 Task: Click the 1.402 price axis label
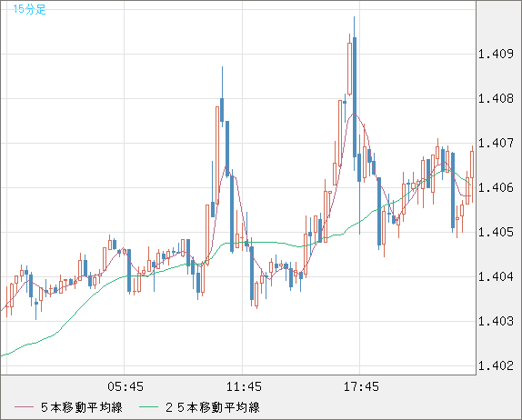click(x=496, y=366)
